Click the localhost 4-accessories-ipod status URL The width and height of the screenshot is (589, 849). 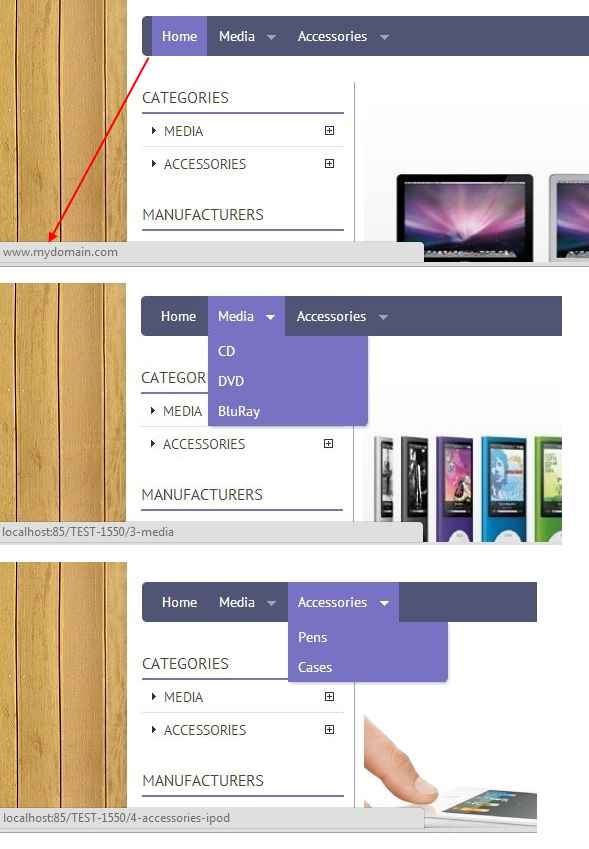[x=116, y=818]
